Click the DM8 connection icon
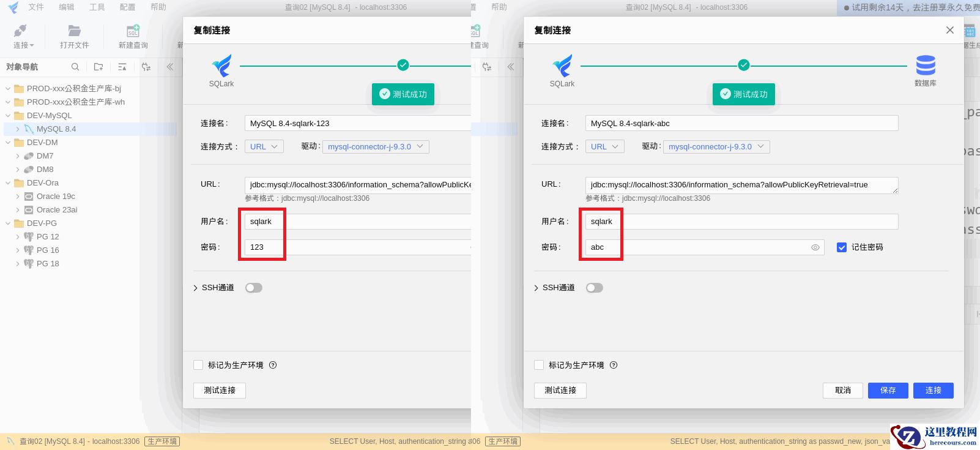Screen dimensions: 980x450 coord(29,170)
